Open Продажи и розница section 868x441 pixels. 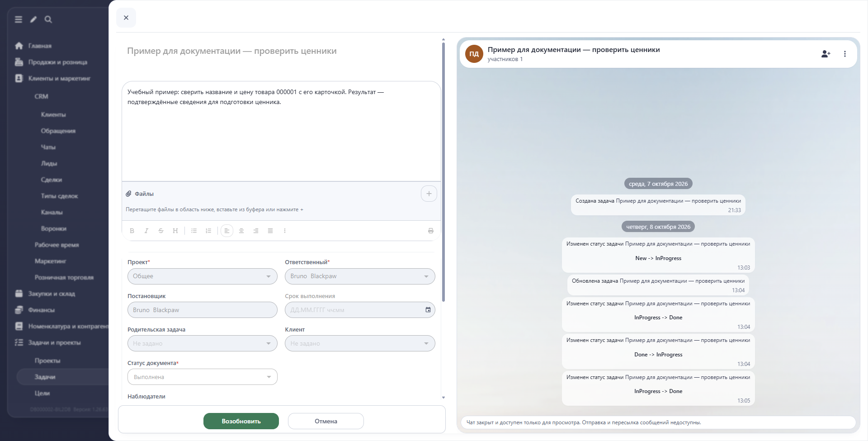click(57, 62)
